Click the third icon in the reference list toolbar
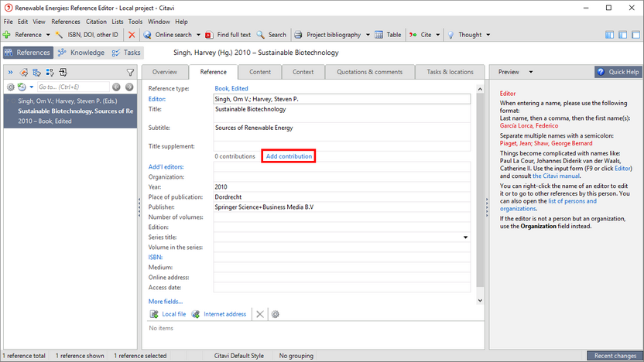644x362 pixels. point(37,73)
